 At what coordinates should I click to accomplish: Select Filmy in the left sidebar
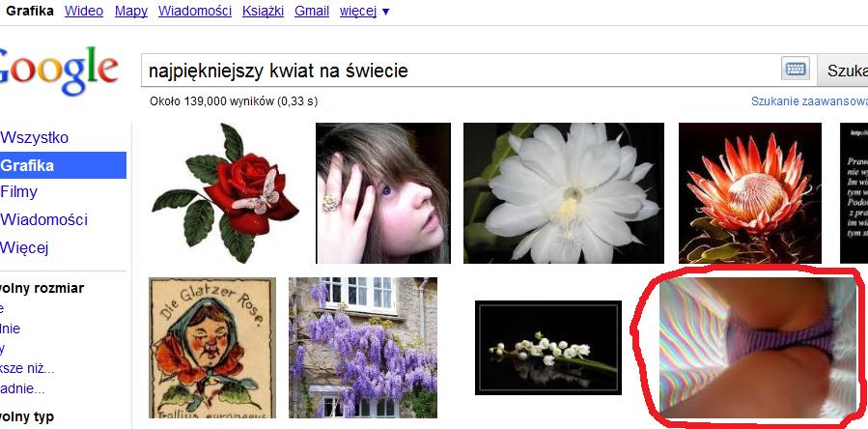click(18, 192)
